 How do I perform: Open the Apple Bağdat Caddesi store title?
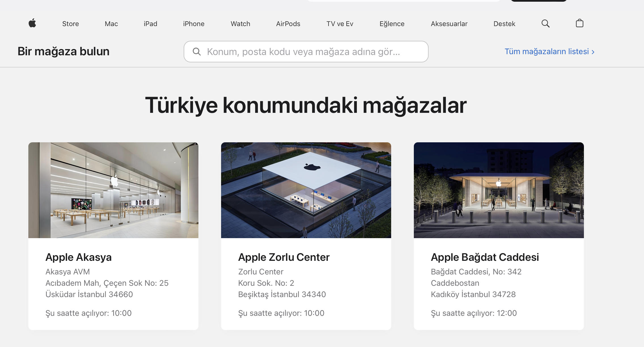[485, 257]
